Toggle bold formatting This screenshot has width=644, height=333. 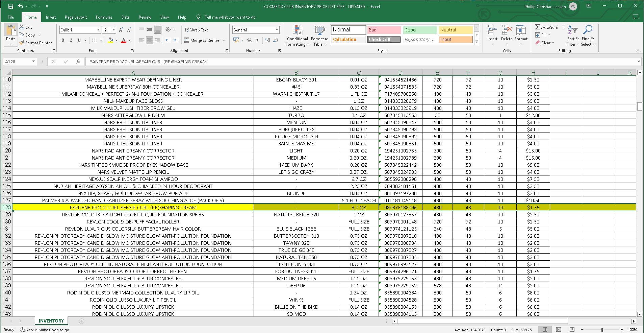point(63,40)
